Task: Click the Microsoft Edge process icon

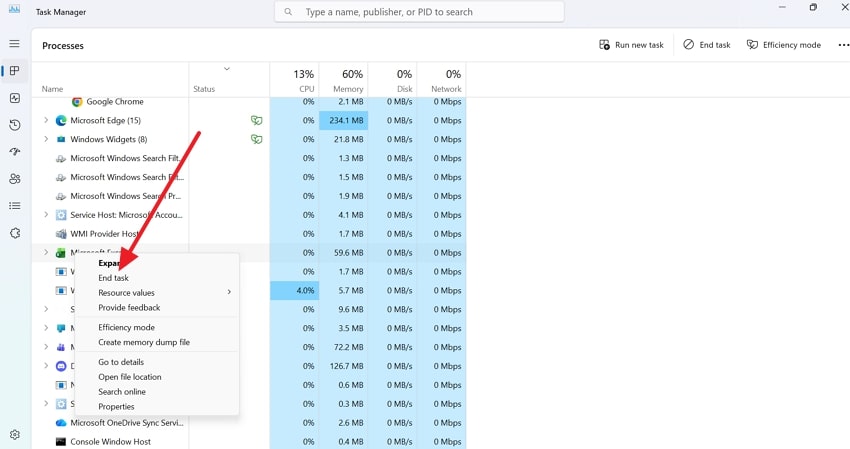Action: (x=61, y=120)
